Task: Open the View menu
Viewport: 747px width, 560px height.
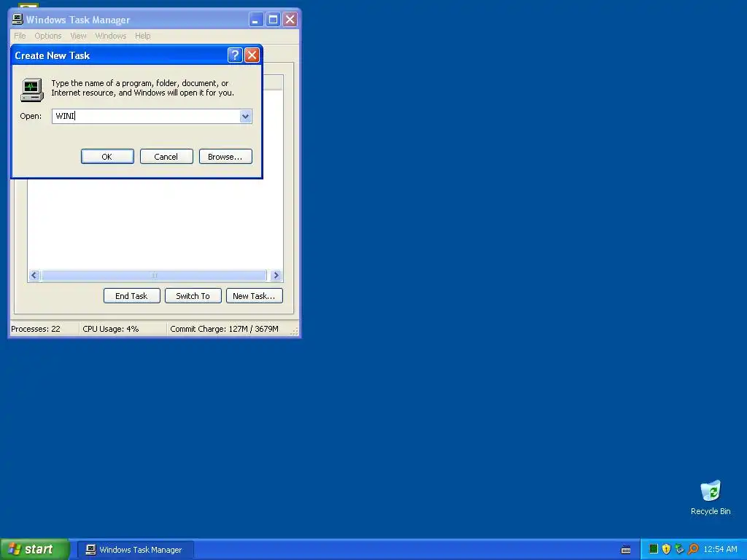Action: pyautogui.click(x=78, y=36)
